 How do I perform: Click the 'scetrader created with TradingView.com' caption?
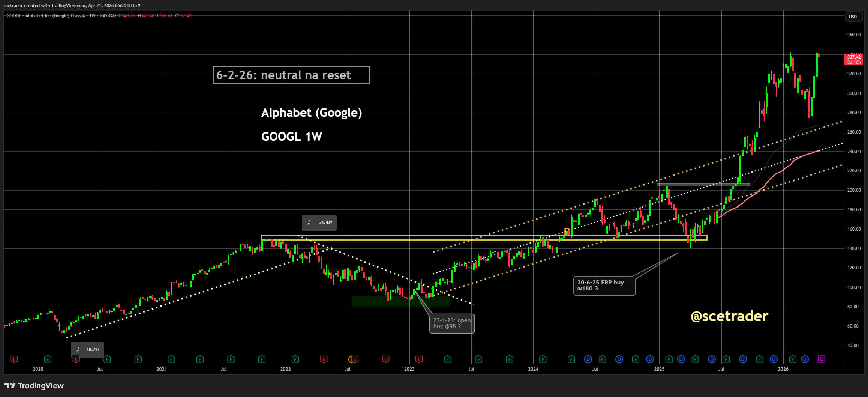[x=45, y=6]
